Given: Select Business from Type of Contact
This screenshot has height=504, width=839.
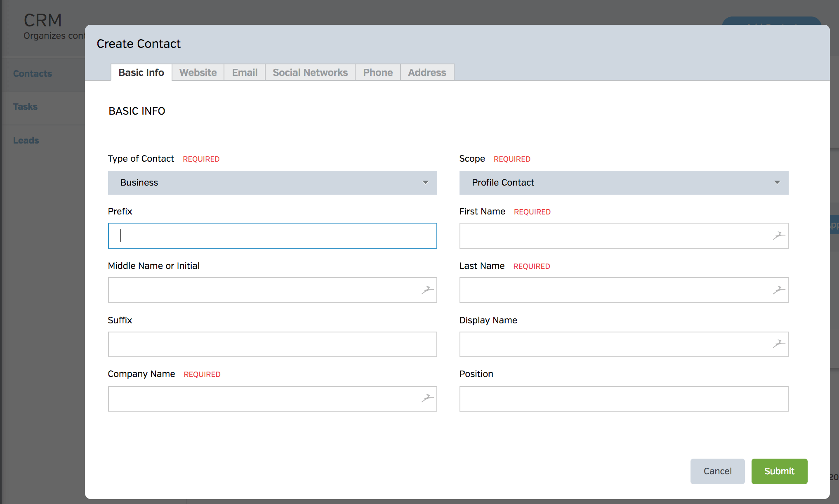Looking at the screenshot, I should (x=272, y=182).
